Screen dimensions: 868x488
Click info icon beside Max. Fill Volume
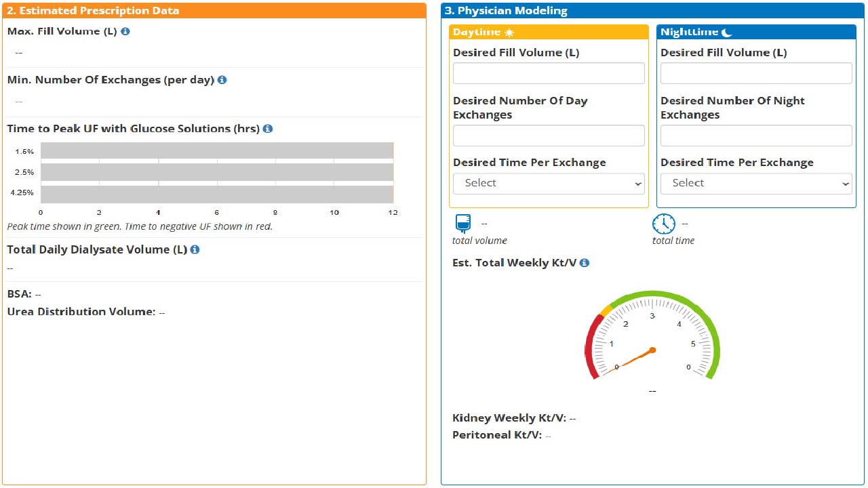point(125,31)
